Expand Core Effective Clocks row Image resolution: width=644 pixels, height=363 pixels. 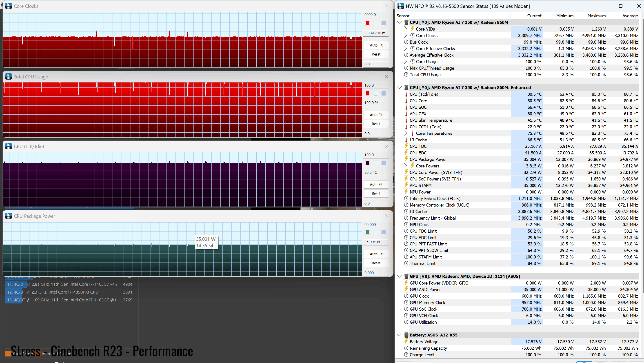click(406, 49)
